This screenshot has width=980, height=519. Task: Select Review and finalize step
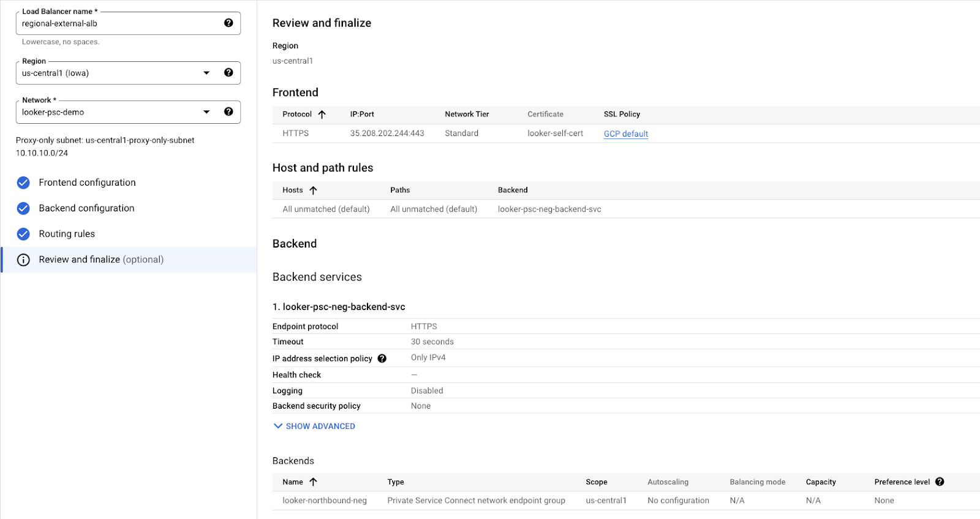pos(101,260)
